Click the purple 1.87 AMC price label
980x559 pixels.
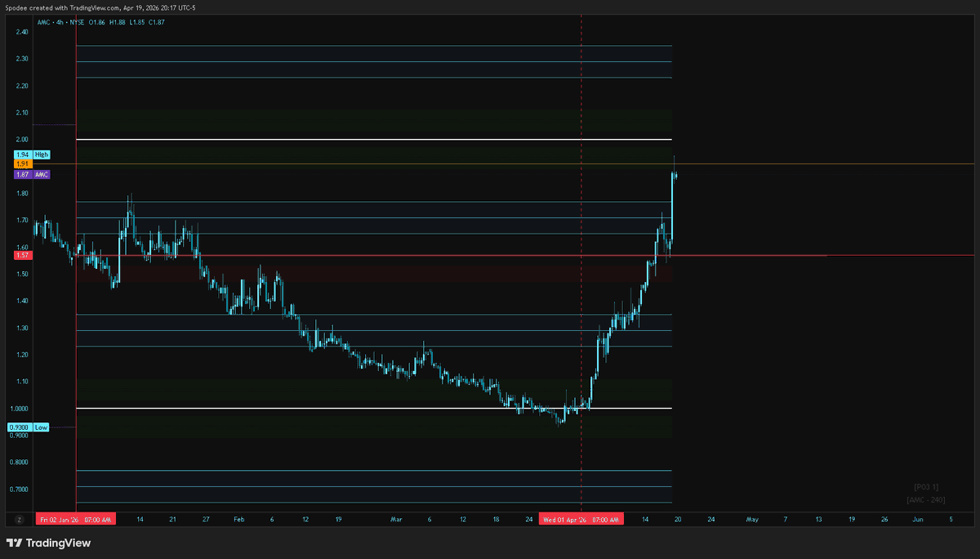[x=33, y=174]
